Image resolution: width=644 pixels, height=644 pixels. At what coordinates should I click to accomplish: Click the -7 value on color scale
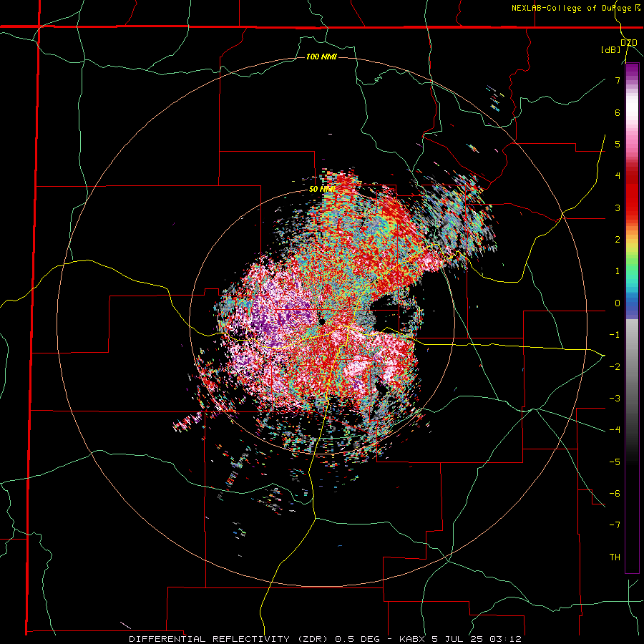tap(615, 525)
